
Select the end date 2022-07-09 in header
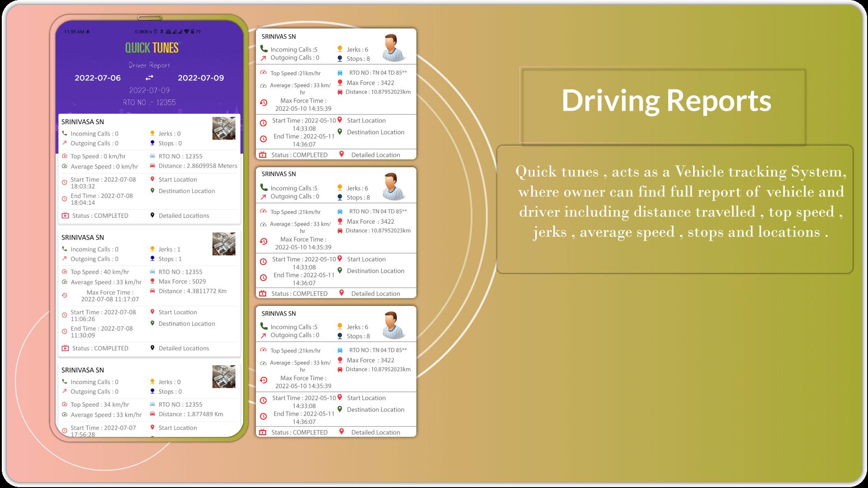point(201,78)
